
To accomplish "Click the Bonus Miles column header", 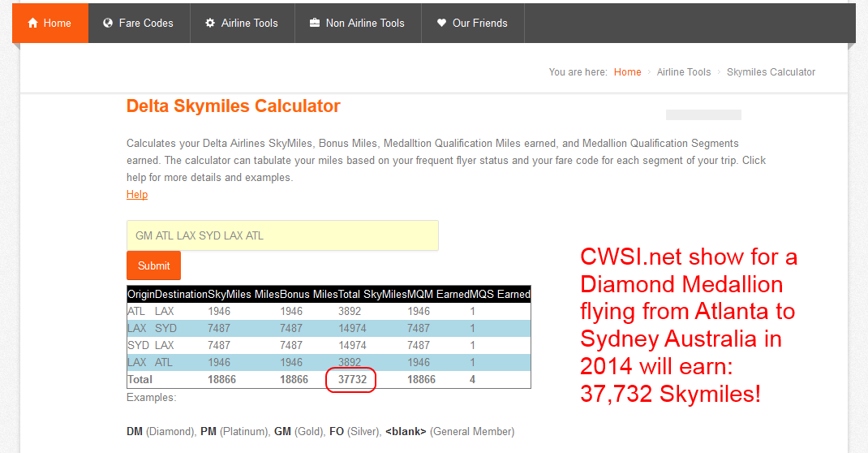I will click(309, 294).
